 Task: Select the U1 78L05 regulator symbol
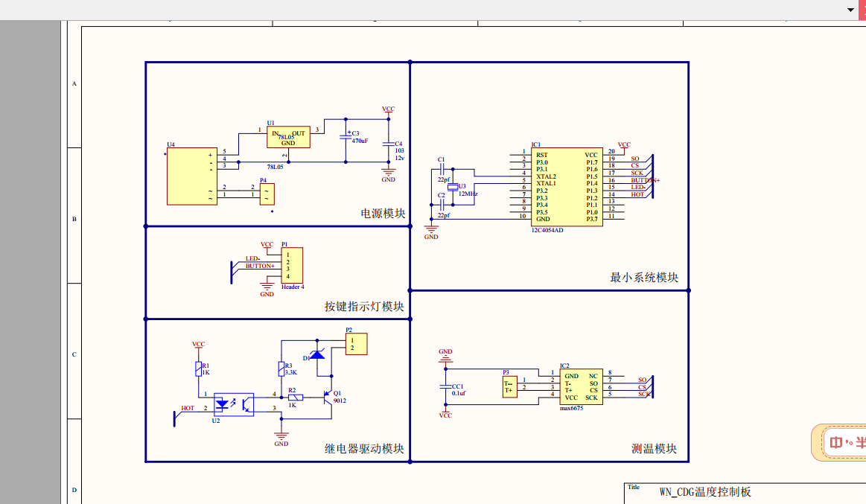tap(288, 138)
